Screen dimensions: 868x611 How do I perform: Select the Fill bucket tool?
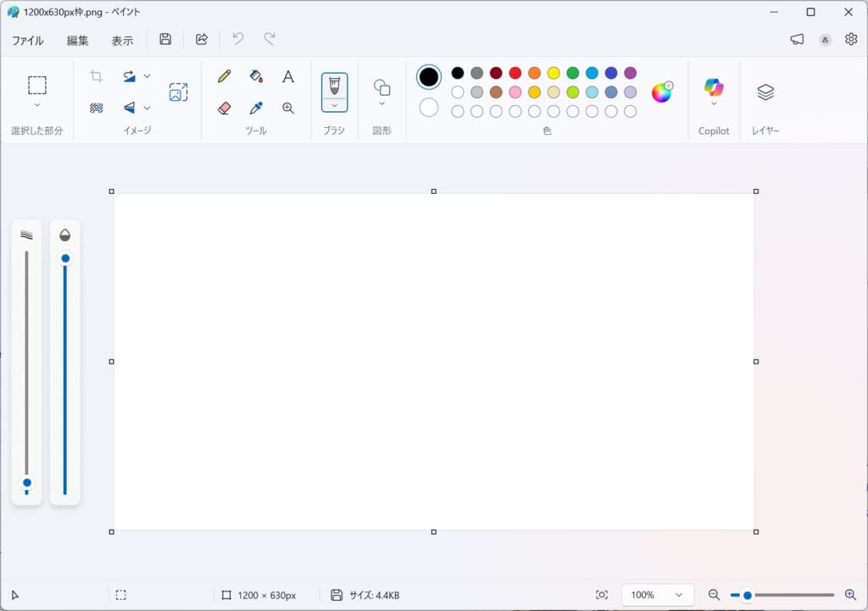point(256,76)
